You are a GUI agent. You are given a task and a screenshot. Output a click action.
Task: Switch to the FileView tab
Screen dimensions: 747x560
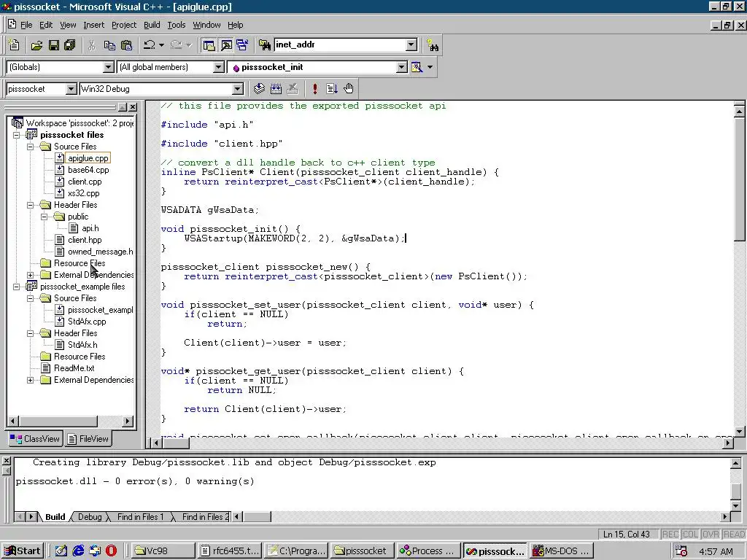[x=88, y=438]
